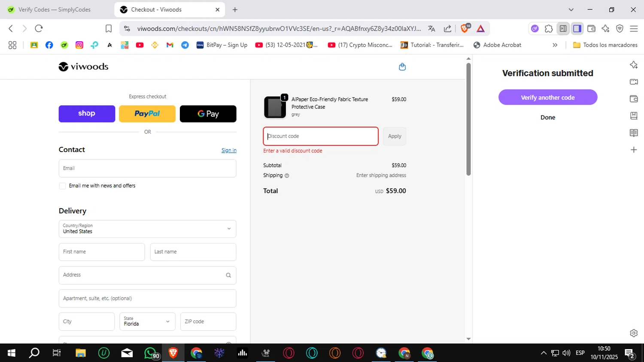Click the protective case product thumbnail
The image size is (644, 362).
(275, 107)
